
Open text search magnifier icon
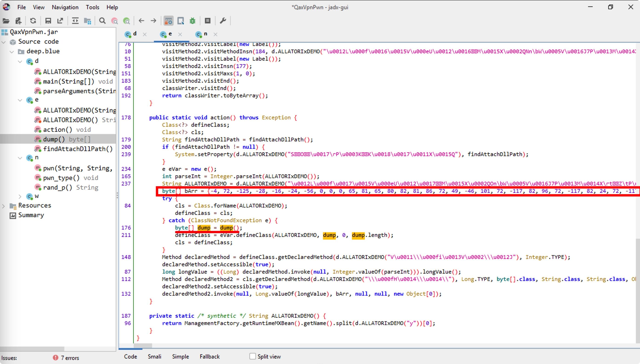coord(102,21)
